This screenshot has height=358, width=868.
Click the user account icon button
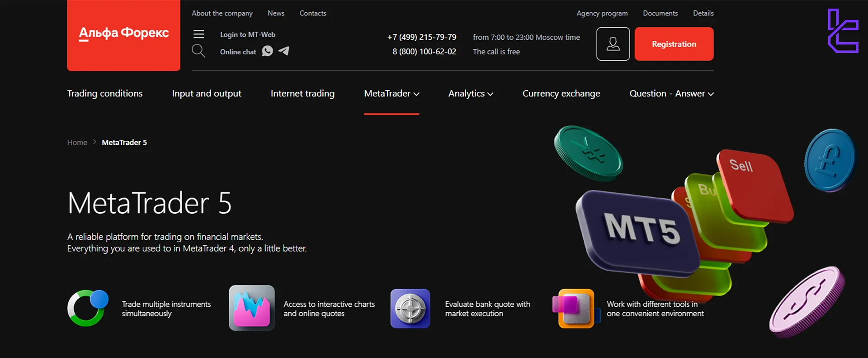(x=613, y=44)
